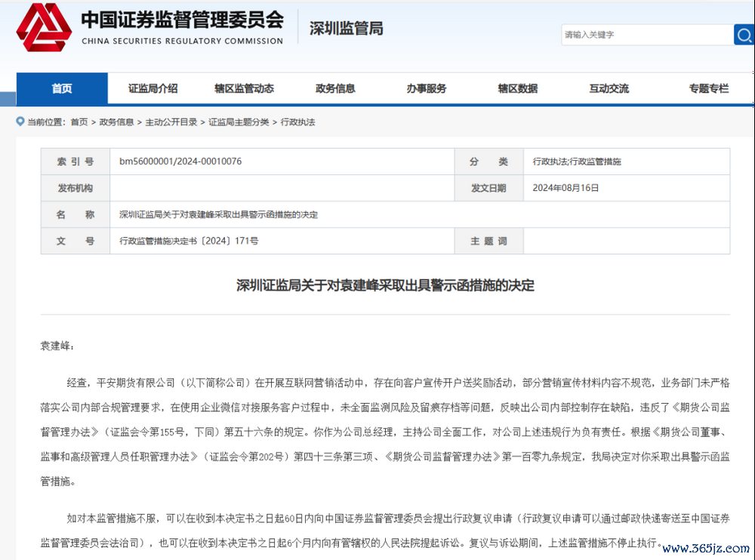
Task: Click 政务信息 in the breadcrumb path
Action: [116, 122]
